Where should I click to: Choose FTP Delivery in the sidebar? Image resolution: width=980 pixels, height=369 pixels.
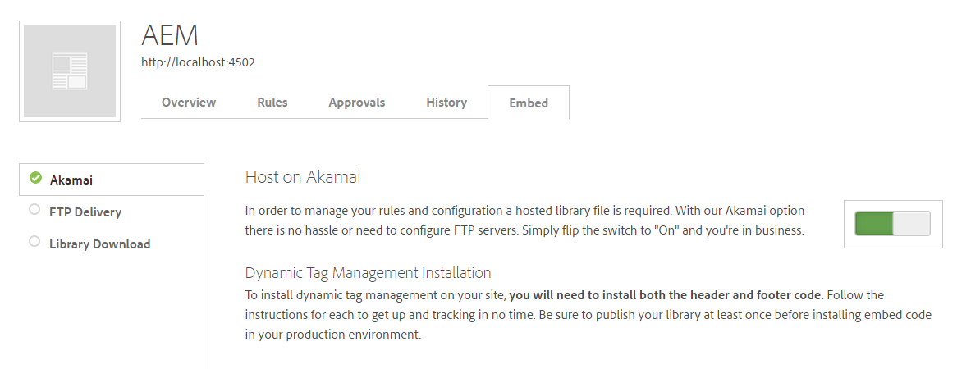click(85, 212)
